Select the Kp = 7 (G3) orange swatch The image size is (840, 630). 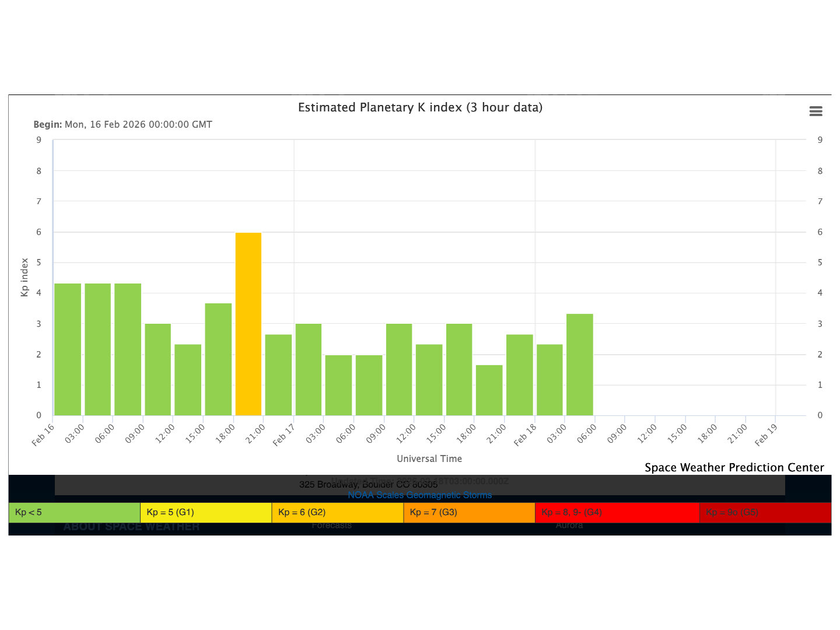469,512
